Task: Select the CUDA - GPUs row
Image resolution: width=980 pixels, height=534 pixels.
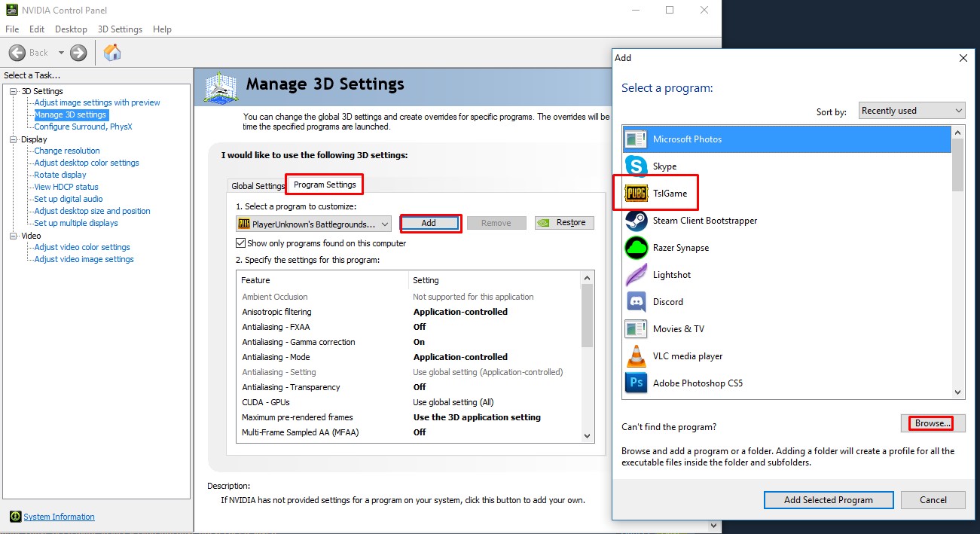Action: [x=410, y=402]
